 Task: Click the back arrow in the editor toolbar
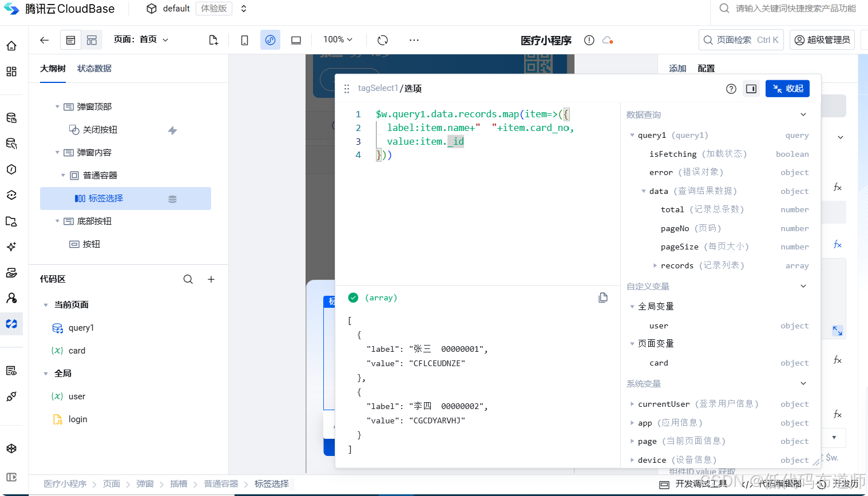[x=44, y=40]
